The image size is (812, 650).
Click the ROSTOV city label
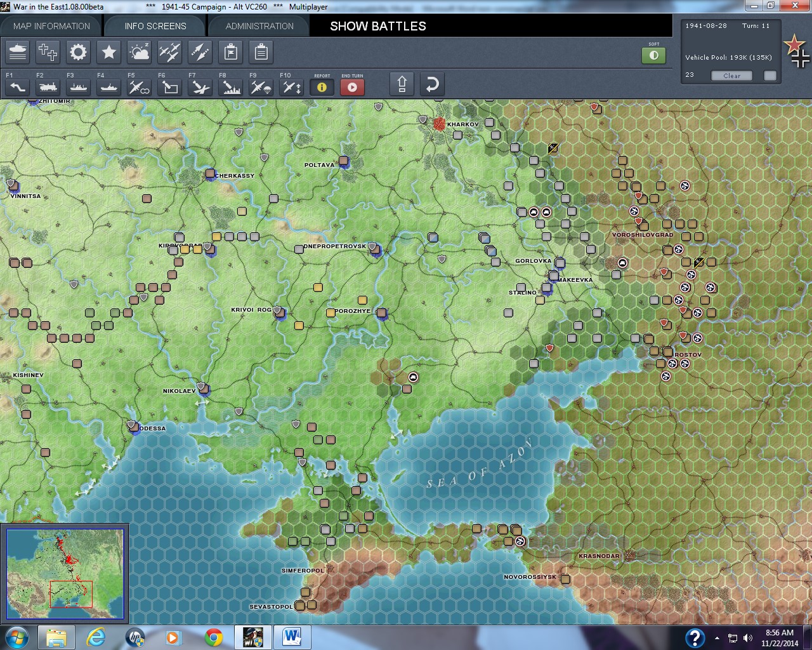(688, 355)
